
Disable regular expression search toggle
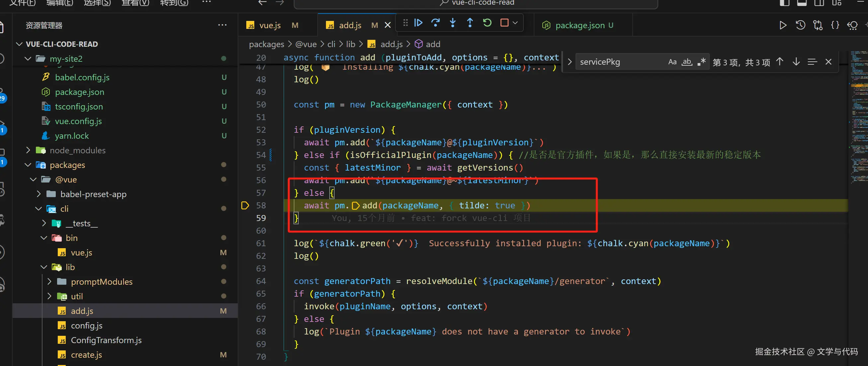702,62
